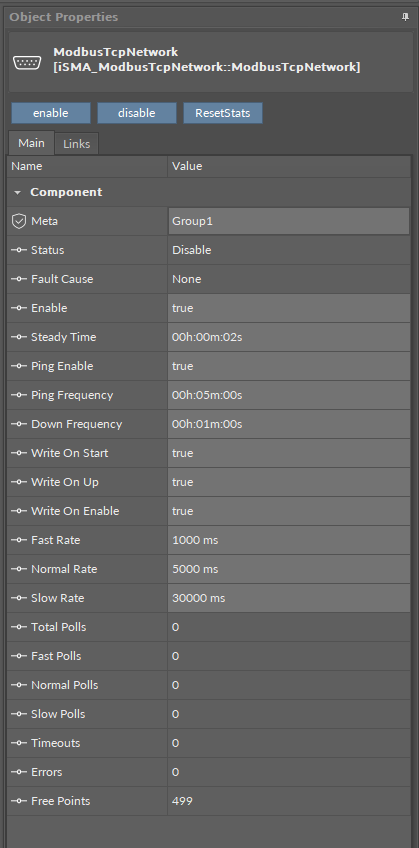Click the ModbusTcpNetwork serial port icon
The width and height of the screenshot is (419, 848).
[x=27, y=62]
